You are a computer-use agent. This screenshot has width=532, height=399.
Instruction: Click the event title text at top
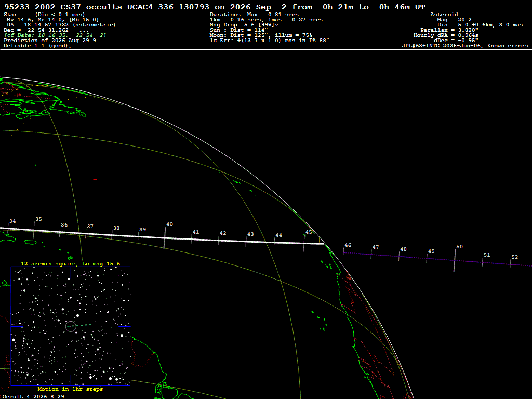click(215, 7)
